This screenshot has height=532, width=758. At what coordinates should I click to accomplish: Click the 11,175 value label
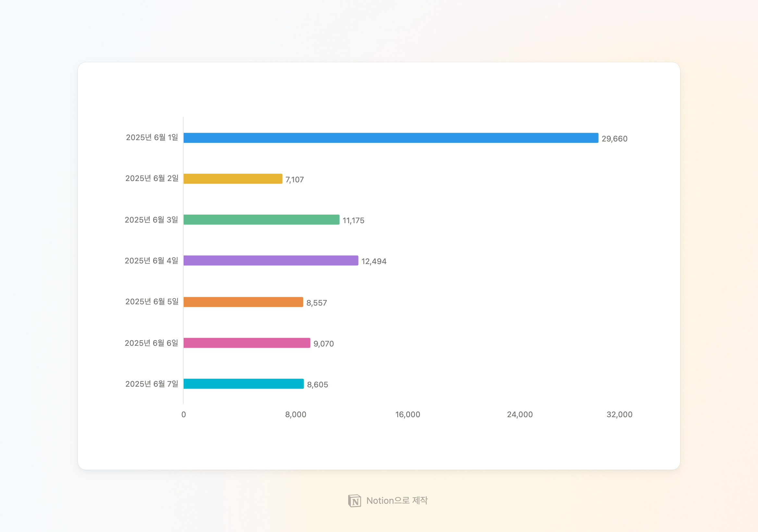click(353, 221)
